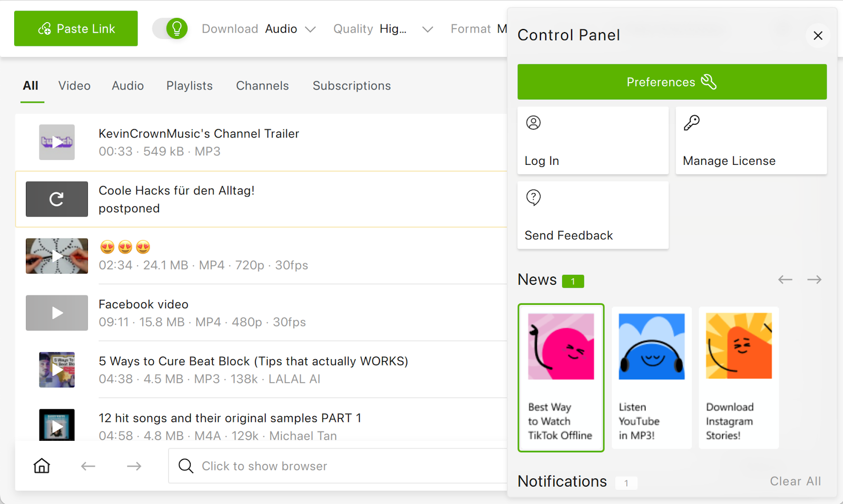Click the Log In tile

pyautogui.click(x=593, y=141)
